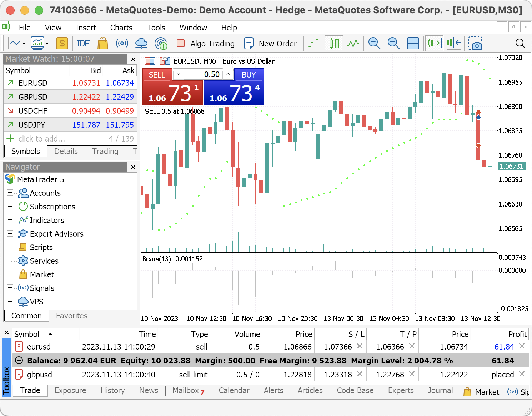Remove take profit on eurusd position
Image resolution: width=532 pixels, height=416 pixels.
point(412,346)
